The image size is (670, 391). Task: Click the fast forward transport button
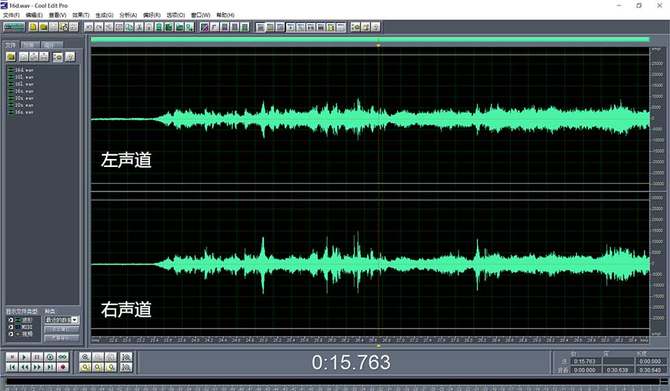point(37,367)
